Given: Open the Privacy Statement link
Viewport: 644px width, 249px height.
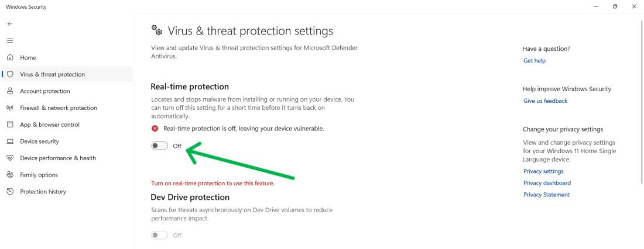Looking at the screenshot, I should coord(546,195).
